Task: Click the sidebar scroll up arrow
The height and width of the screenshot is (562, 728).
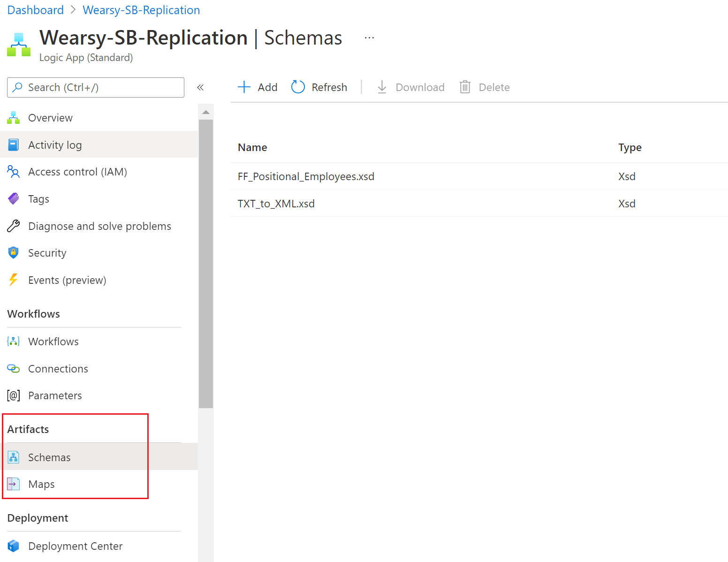Action: [205, 112]
